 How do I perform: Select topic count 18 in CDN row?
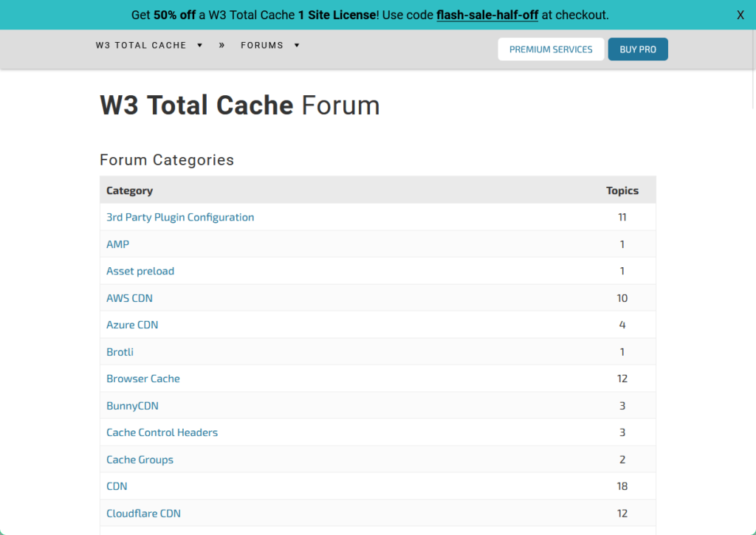click(x=622, y=486)
